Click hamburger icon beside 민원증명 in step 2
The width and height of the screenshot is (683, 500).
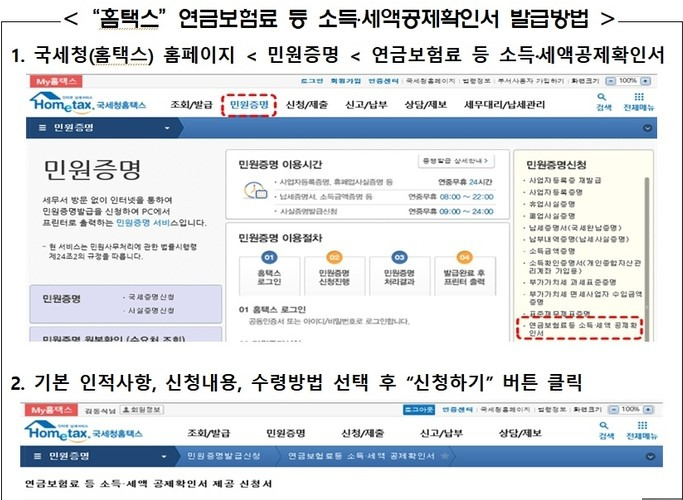37,456
